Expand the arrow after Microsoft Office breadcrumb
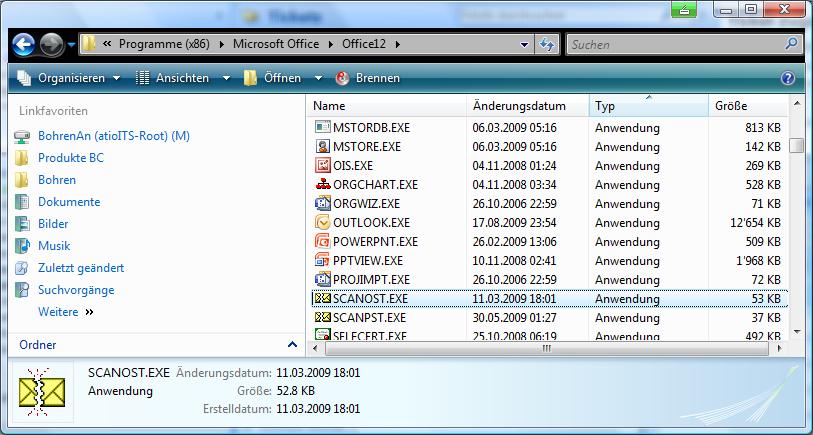The height and width of the screenshot is (435, 813). point(330,45)
